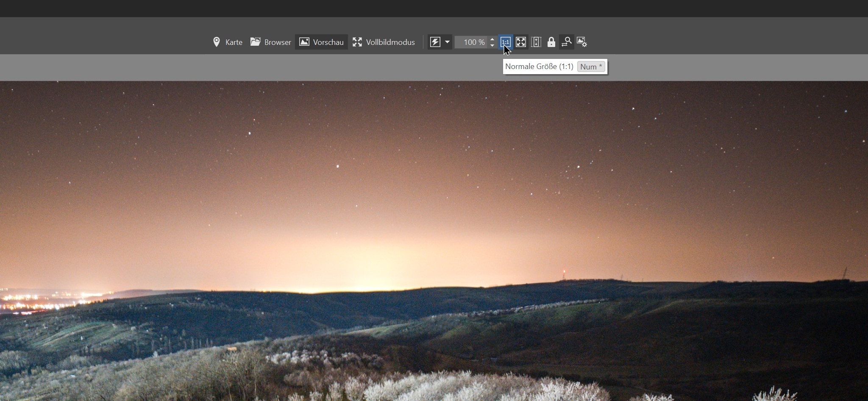Viewport: 868px width, 401px height.
Task: Click the lightning bolt quick preview icon
Action: click(x=435, y=42)
